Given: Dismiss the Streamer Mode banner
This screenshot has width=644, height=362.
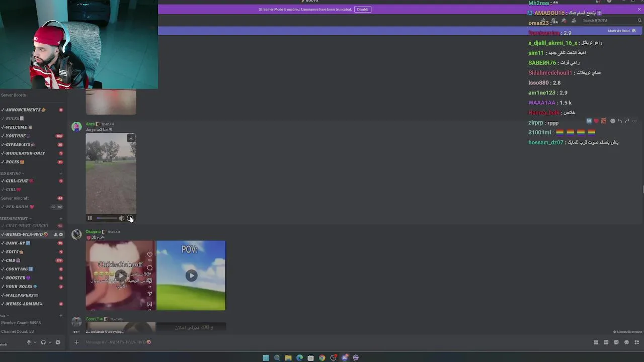Looking at the screenshot, I should pos(639,10).
